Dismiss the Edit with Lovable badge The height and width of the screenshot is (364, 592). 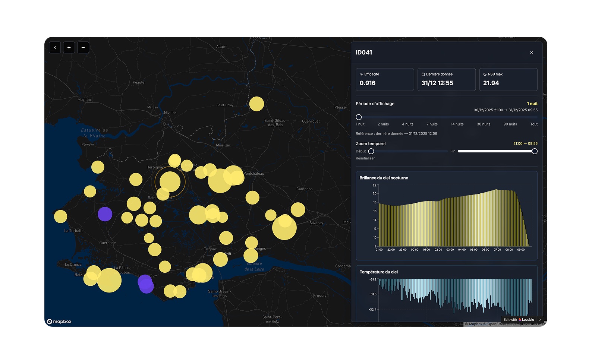pos(540,320)
